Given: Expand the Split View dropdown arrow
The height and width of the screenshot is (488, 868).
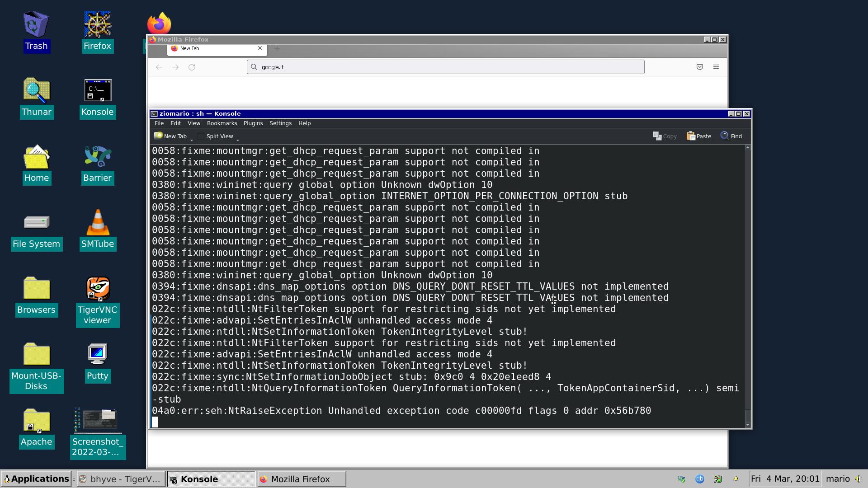Looking at the screenshot, I should 238,139.
